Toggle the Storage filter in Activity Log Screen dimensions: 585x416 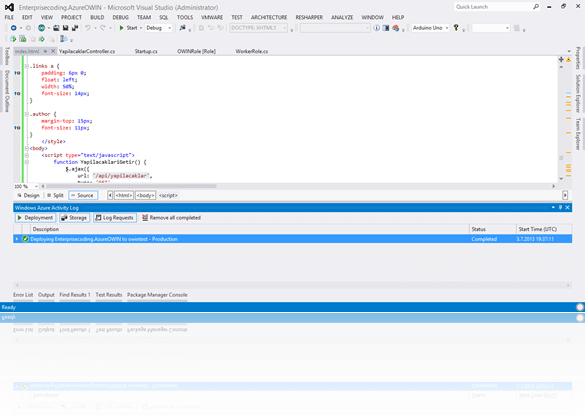pos(74,218)
